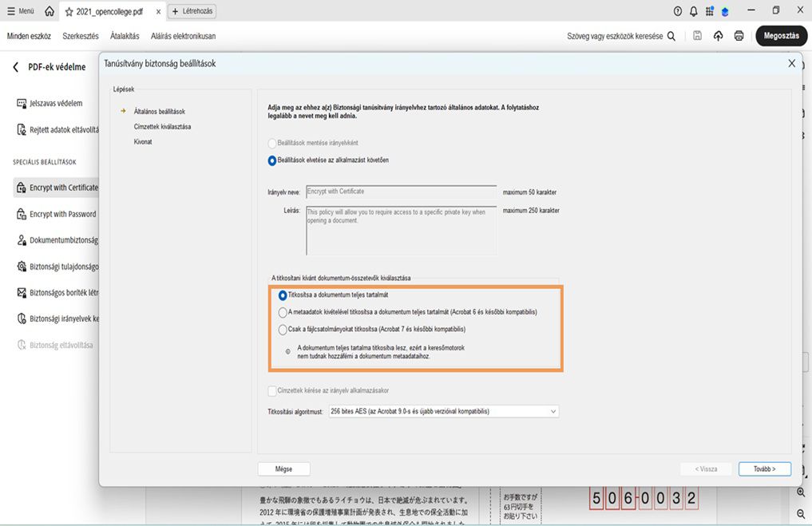
Task: Select Csak a fájlcsatolmányokat titkosítsa option
Action: coord(282,330)
